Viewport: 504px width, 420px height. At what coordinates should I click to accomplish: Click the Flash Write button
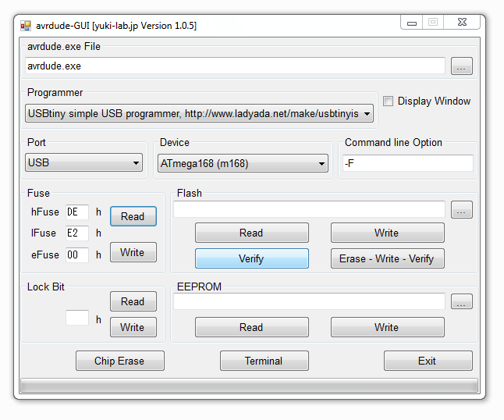click(388, 233)
